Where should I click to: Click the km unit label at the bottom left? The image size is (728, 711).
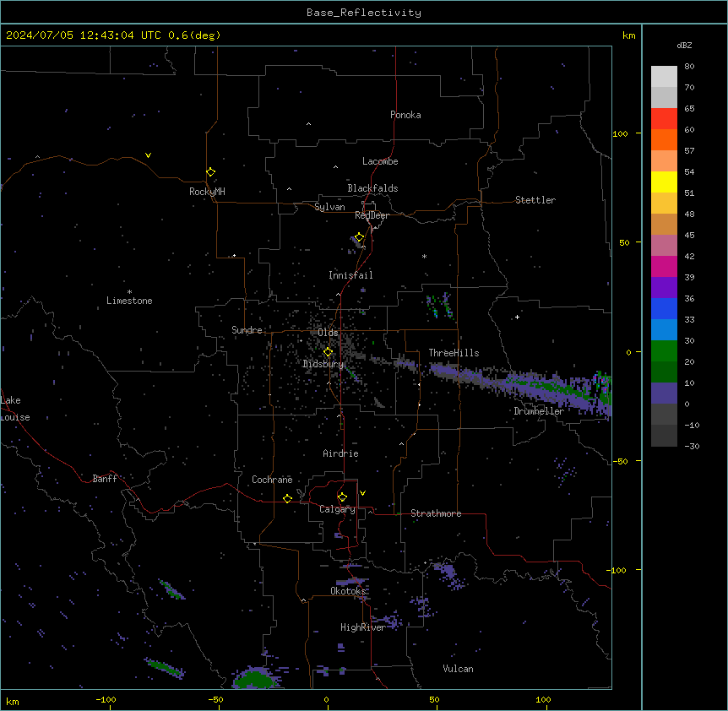click(13, 701)
